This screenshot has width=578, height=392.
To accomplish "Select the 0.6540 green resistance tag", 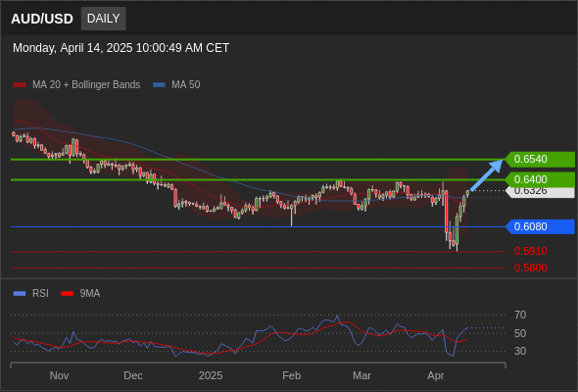I will coord(540,160).
